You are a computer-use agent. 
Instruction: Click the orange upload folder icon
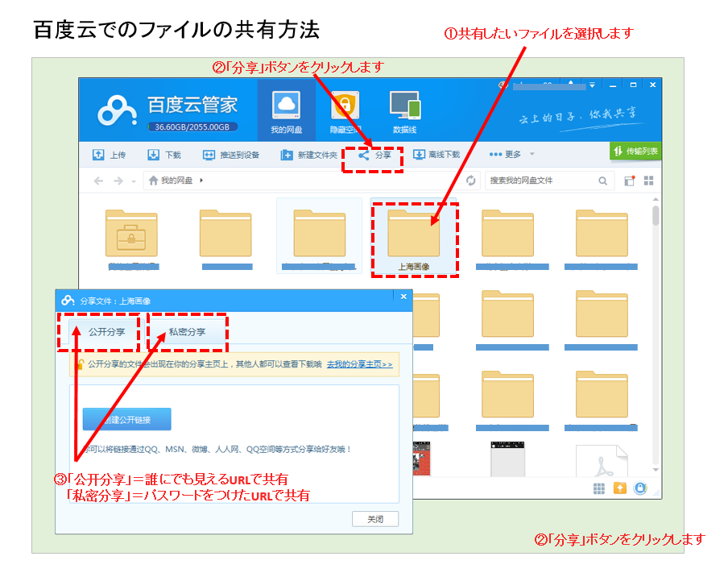pos(620,488)
